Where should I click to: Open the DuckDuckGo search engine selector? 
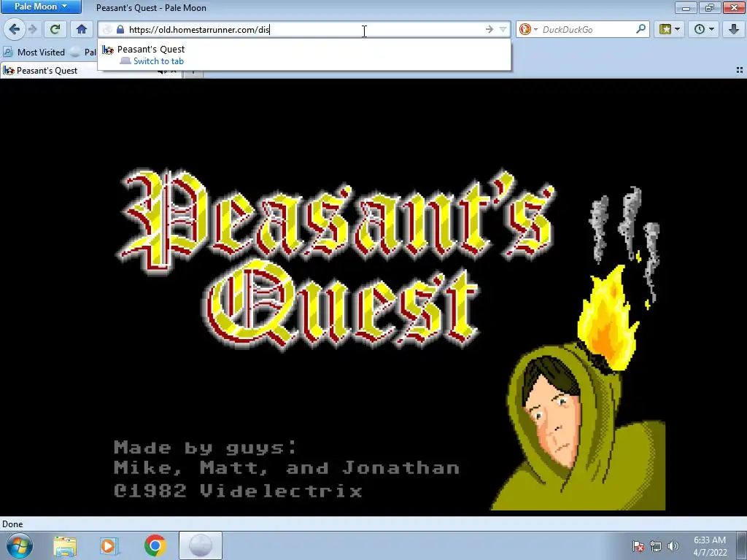tap(528, 29)
